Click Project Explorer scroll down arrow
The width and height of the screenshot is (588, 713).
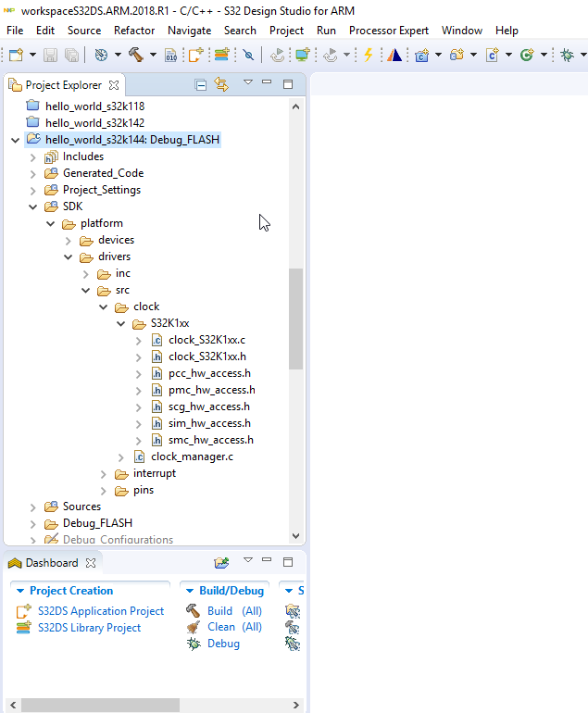[295, 535]
